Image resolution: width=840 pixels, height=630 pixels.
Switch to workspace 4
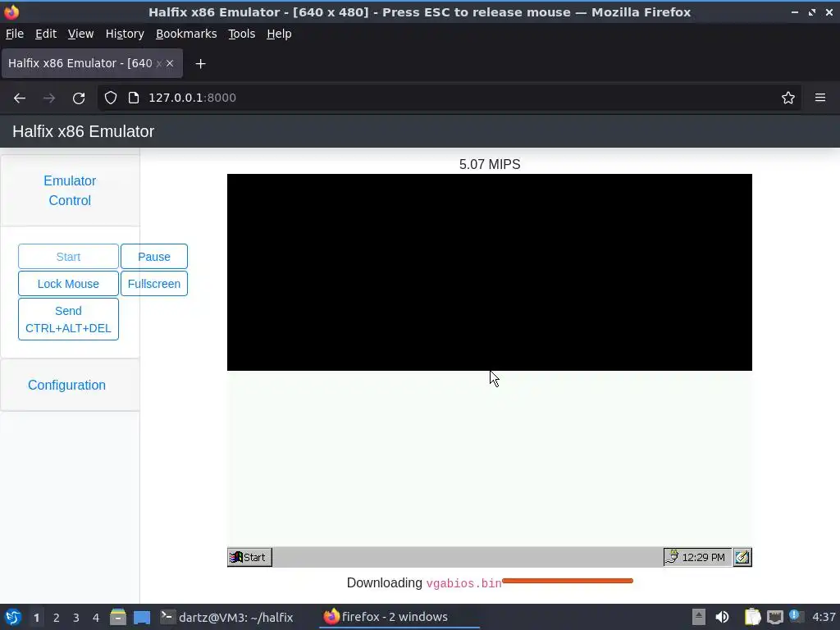tap(96, 618)
